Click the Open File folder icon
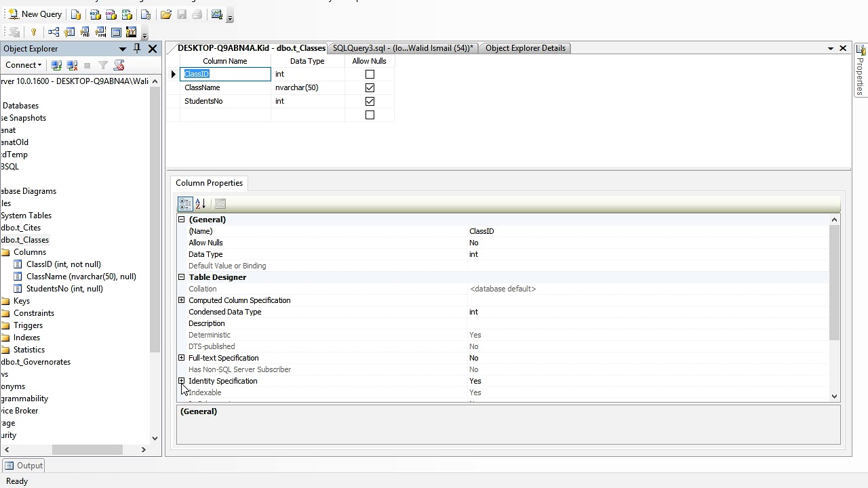The height and width of the screenshot is (488, 868). tap(165, 14)
